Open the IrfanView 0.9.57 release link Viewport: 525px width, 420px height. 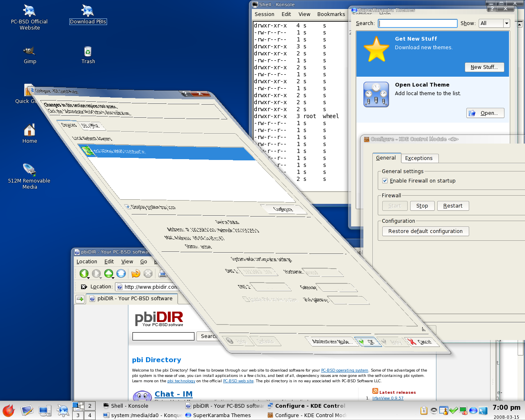[388, 398]
